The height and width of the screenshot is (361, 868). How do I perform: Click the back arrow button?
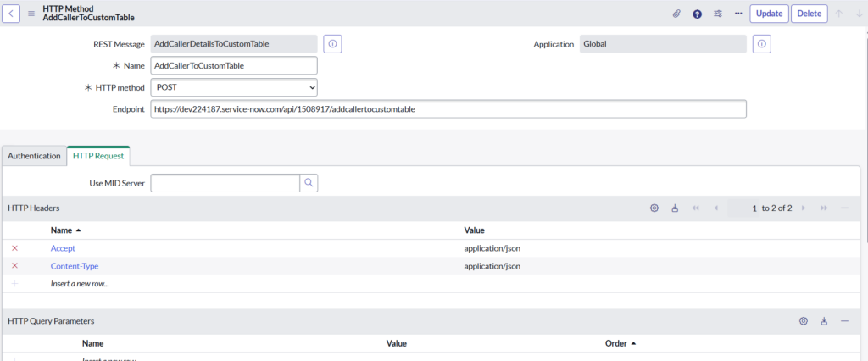coord(13,14)
